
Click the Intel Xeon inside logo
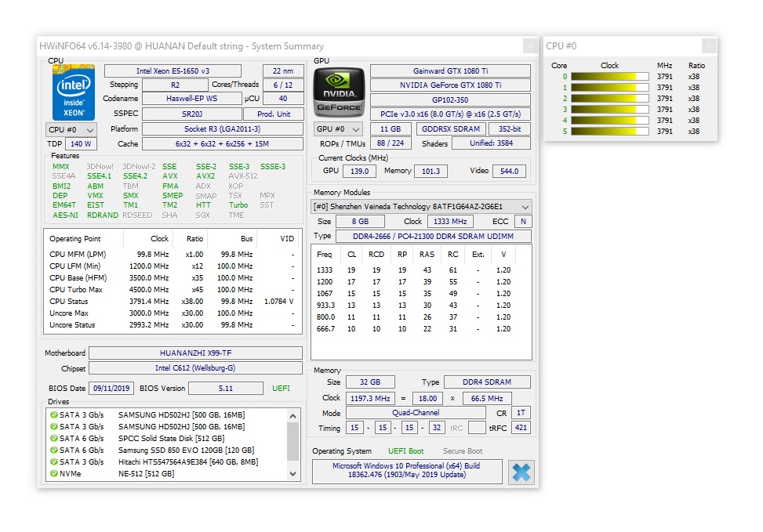coord(74,92)
